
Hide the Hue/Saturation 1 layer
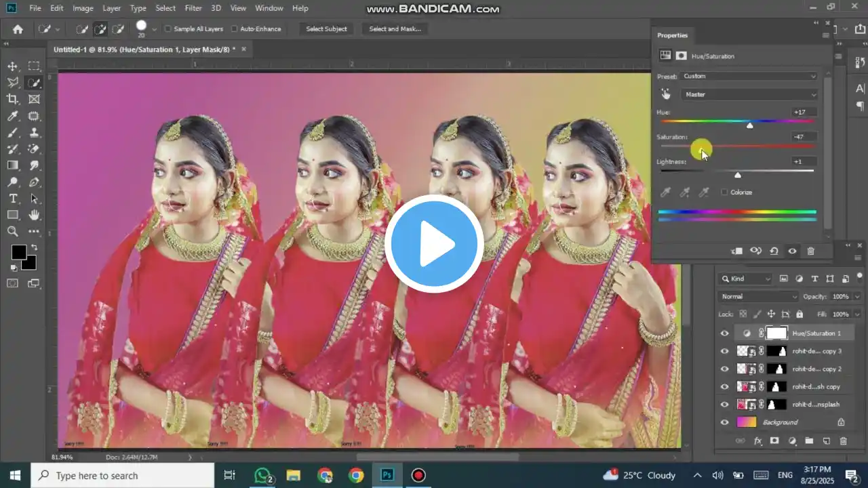(724, 333)
